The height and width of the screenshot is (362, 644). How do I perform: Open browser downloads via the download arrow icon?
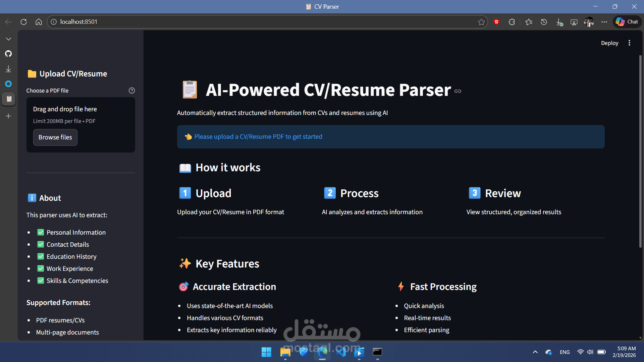(559, 22)
